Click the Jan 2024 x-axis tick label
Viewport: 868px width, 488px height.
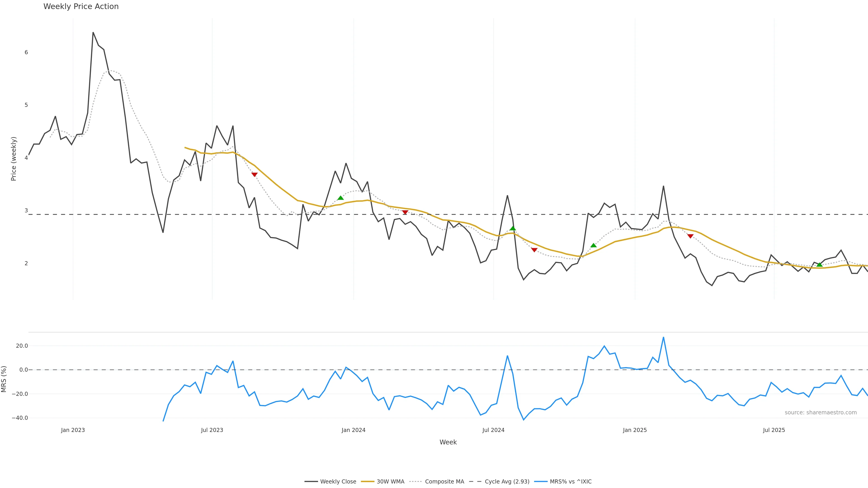coord(354,430)
